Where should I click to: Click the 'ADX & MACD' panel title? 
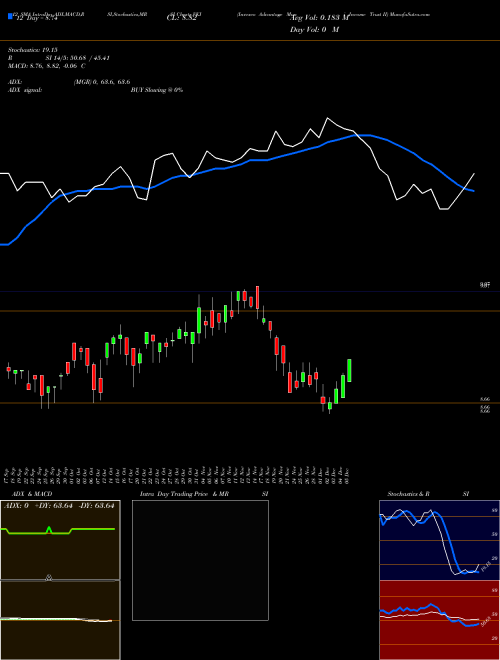pyautogui.click(x=32, y=494)
